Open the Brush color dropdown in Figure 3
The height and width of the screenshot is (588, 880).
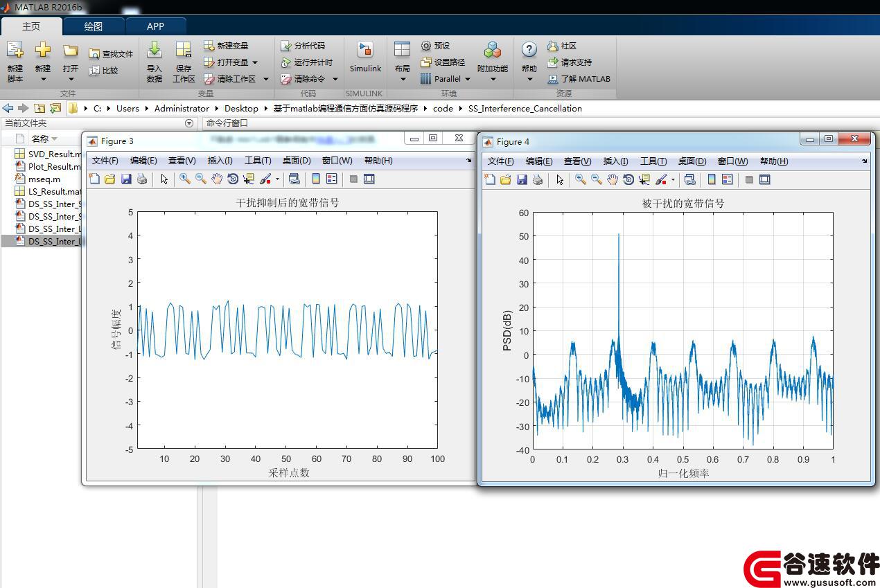tap(277, 179)
